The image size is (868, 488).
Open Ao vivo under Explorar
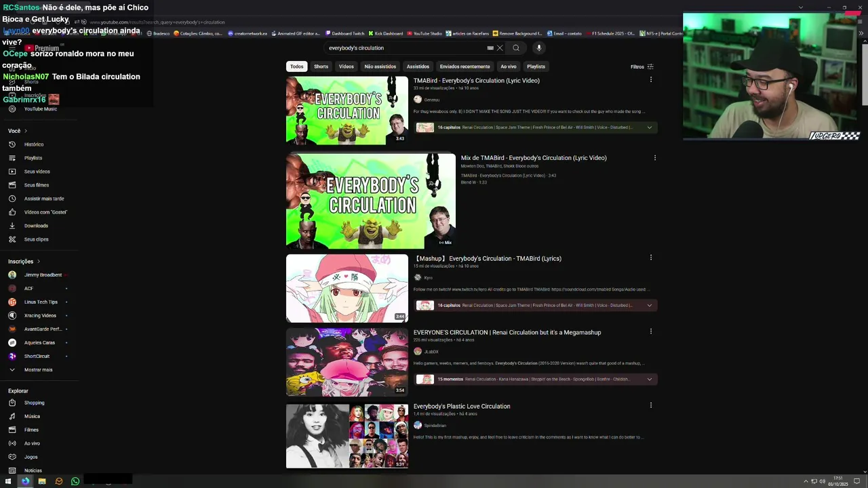coord(32,443)
